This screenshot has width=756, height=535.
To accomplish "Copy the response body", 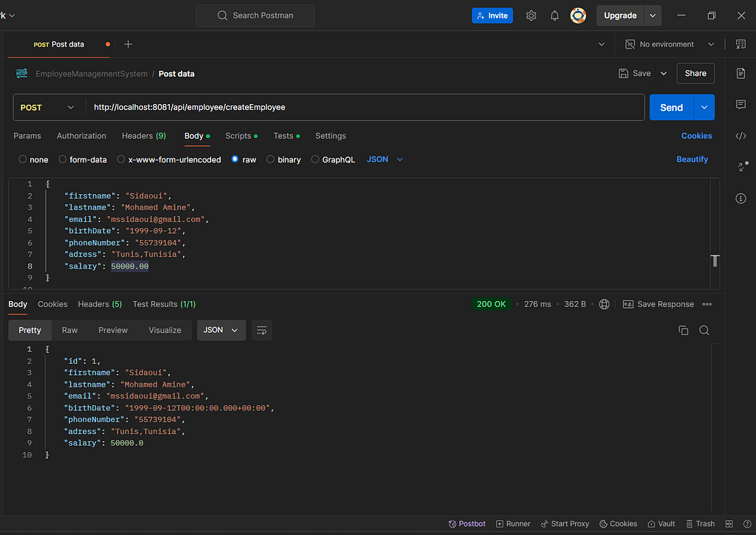I will pos(683,330).
